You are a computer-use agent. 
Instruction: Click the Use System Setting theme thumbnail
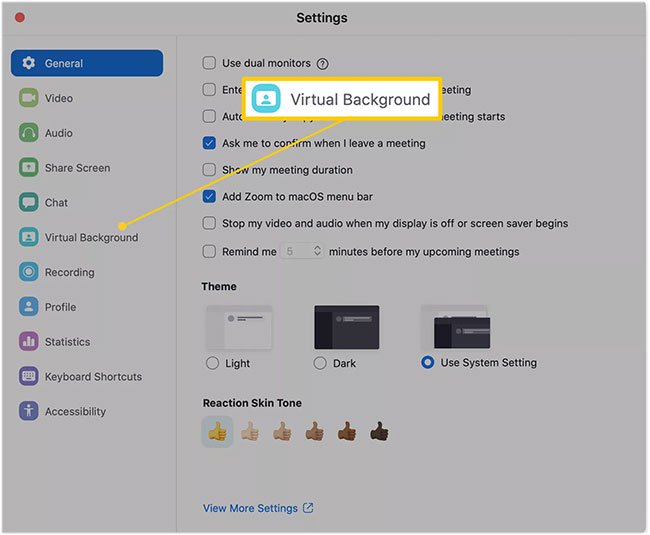(x=455, y=327)
